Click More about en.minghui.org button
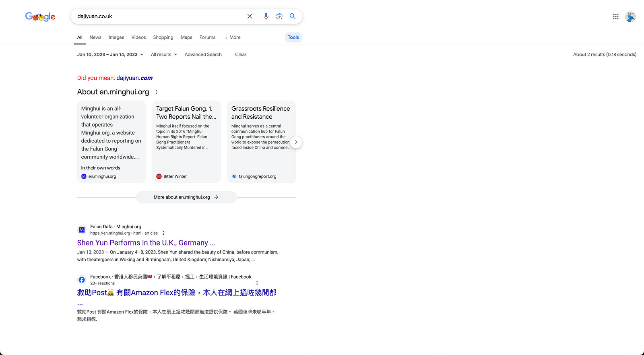644x355 pixels. (x=186, y=197)
